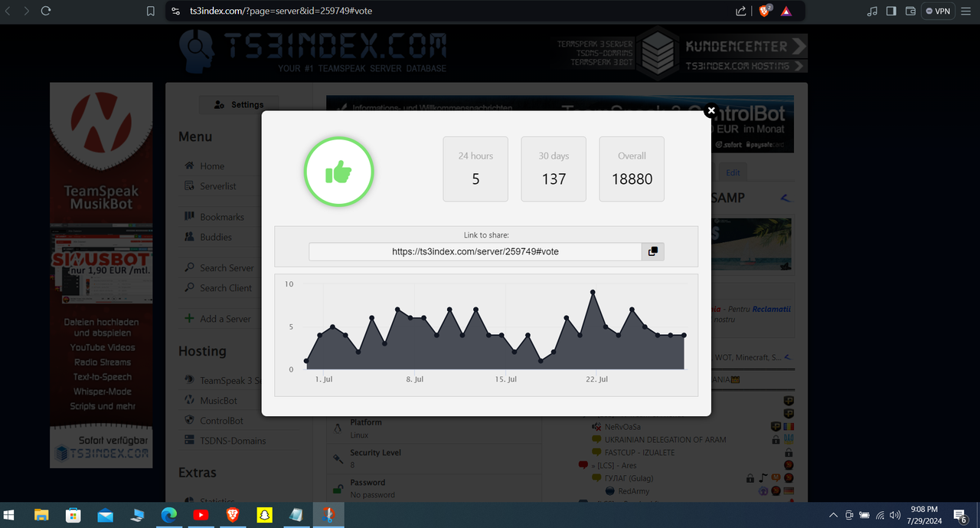Image resolution: width=980 pixels, height=528 pixels.
Task: Click the Reclamatii link text
Action: click(x=771, y=310)
